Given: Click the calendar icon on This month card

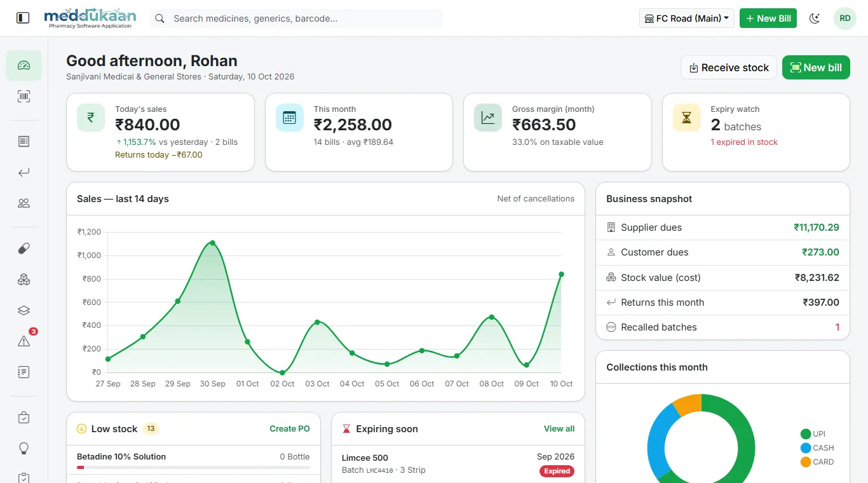Looking at the screenshot, I should 290,118.
